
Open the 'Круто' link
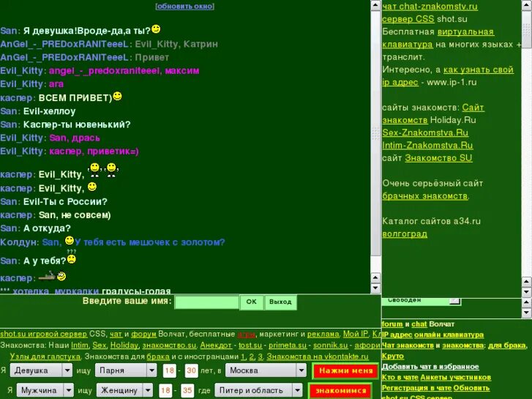(393, 356)
